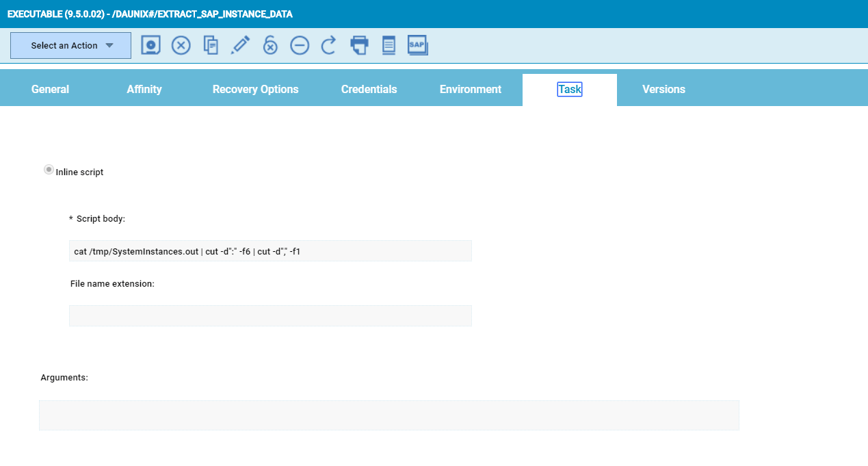Open the Select an Action dropdown

[x=70, y=46]
